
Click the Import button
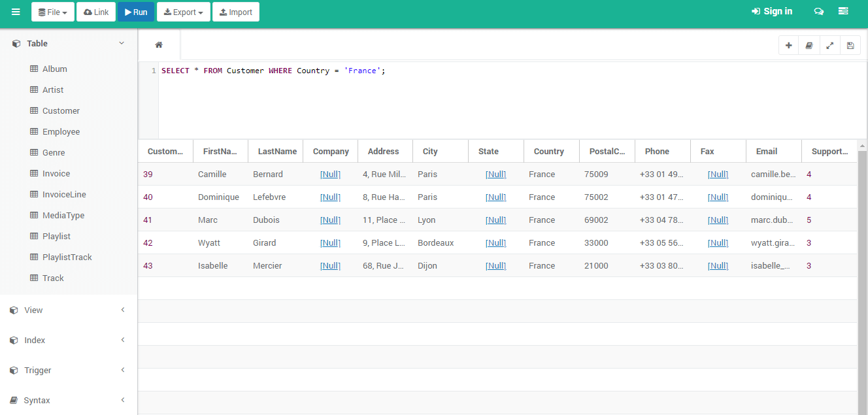[x=235, y=12]
